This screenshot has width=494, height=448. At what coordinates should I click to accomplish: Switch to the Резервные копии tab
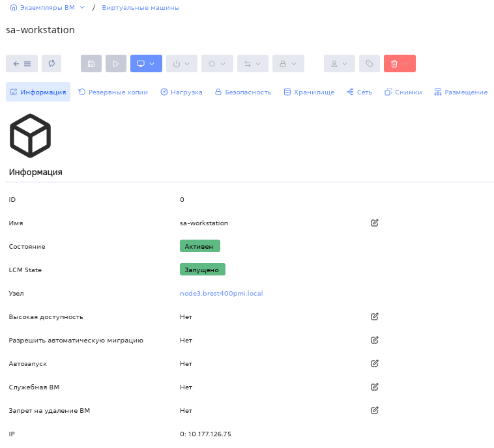[113, 92]
